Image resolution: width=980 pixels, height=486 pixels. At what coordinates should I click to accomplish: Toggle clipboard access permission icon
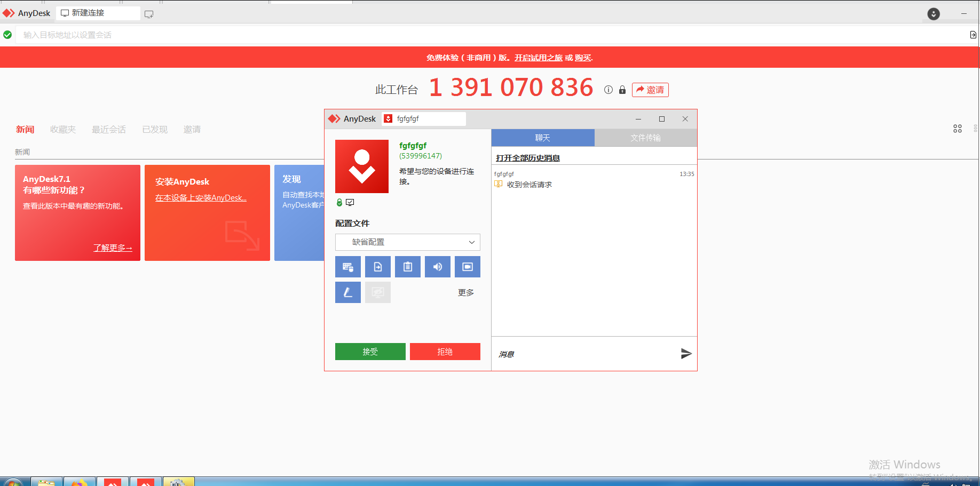click(407, 267)
